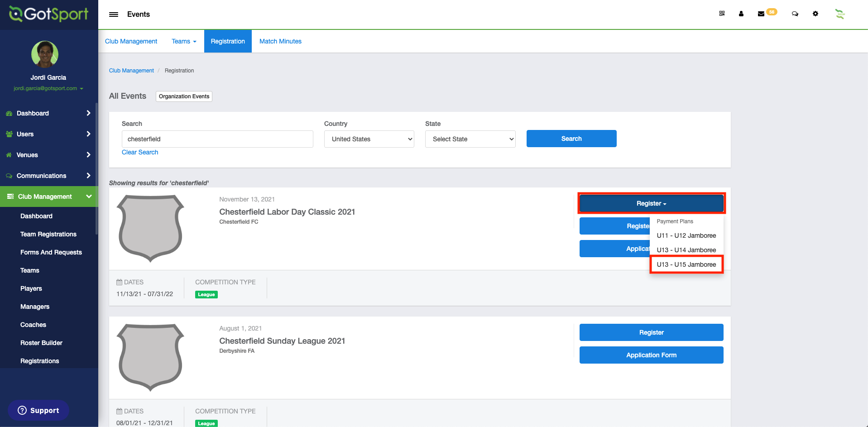
Task: Open the hamburger menu icon
Action: pos(114,14)
